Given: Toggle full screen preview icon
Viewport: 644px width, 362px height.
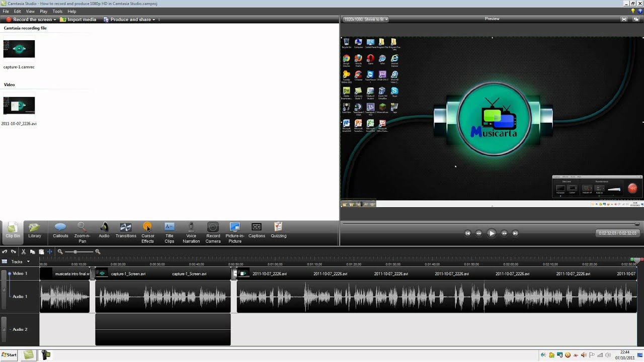Looking at the screenshot, I should tap(624, 19).
